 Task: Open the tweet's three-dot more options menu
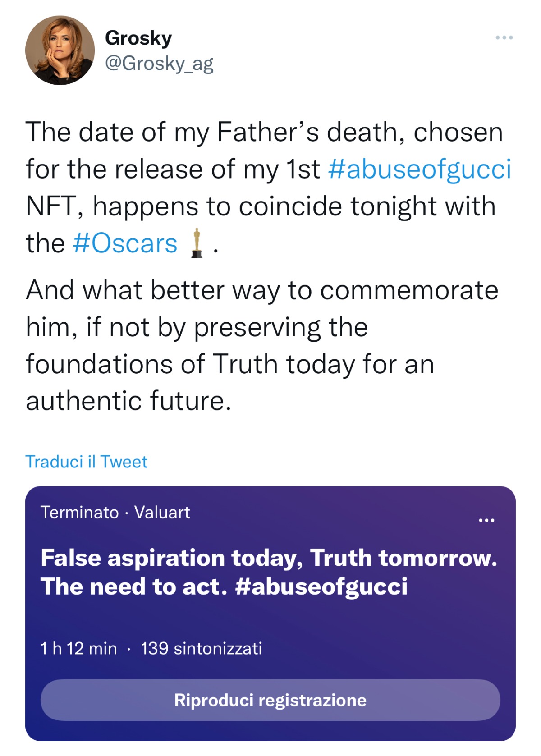pos(504,37)
